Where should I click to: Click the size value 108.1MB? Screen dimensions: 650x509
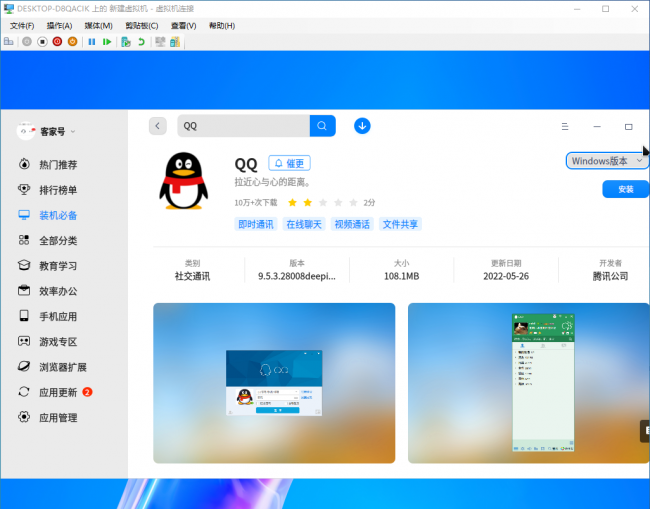[401, 276]
